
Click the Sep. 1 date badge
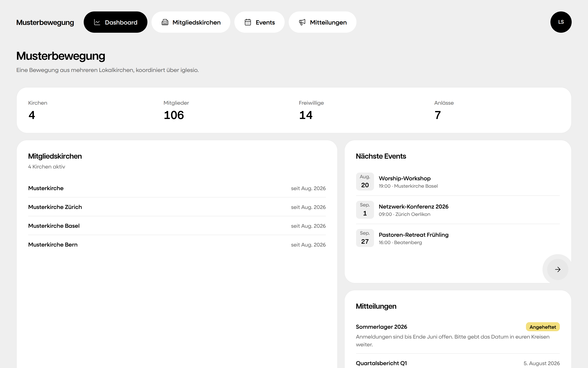click(365, 210)
